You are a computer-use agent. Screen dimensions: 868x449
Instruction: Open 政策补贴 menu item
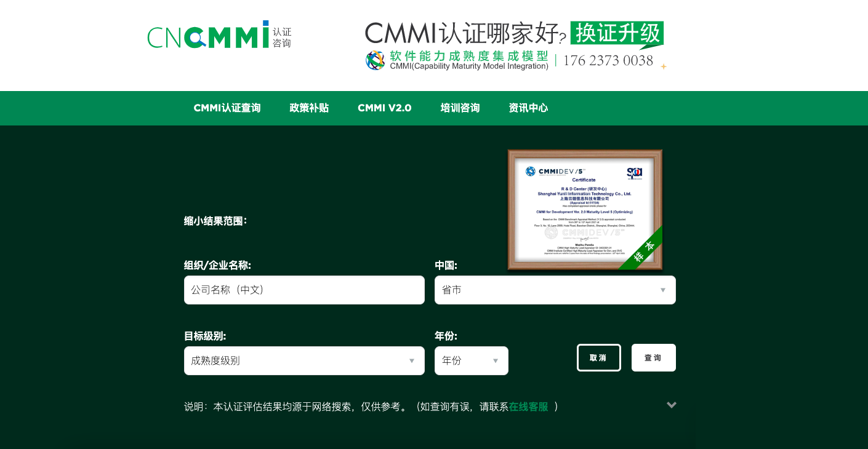point(309,108)
